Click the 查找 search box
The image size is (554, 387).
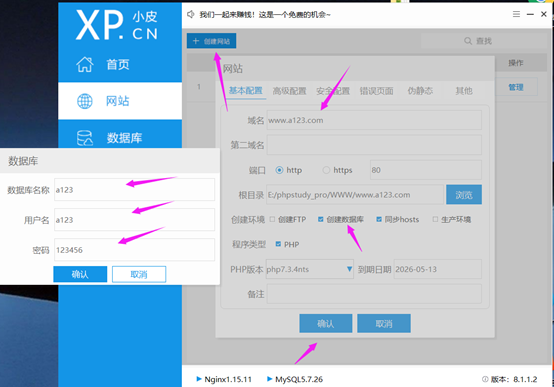pos(483,41)
